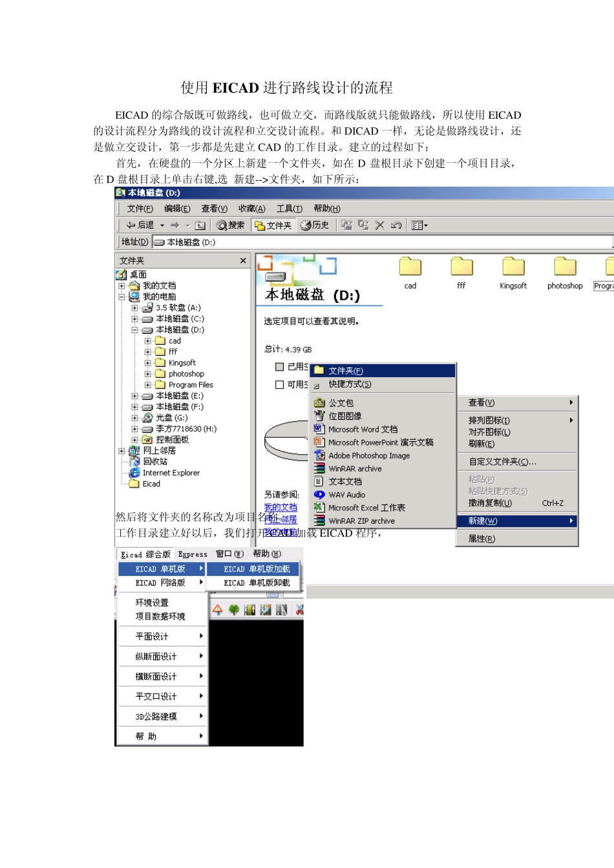The image size is (614, 868).
Task: Click the Copy To toolbar icon
Action: pos(363,225)
